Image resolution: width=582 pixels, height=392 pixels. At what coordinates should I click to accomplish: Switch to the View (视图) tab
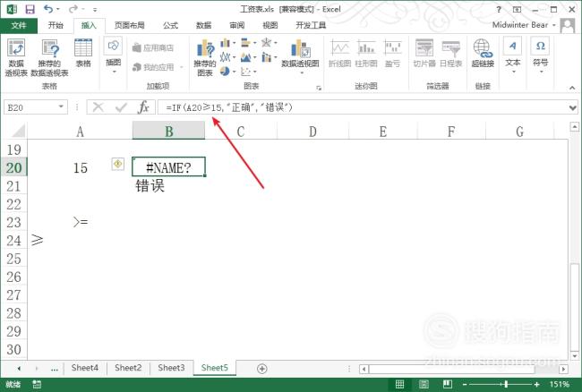click(270, 25)
